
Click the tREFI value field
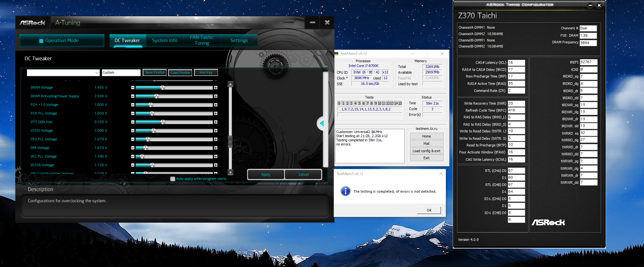[588, 62]
